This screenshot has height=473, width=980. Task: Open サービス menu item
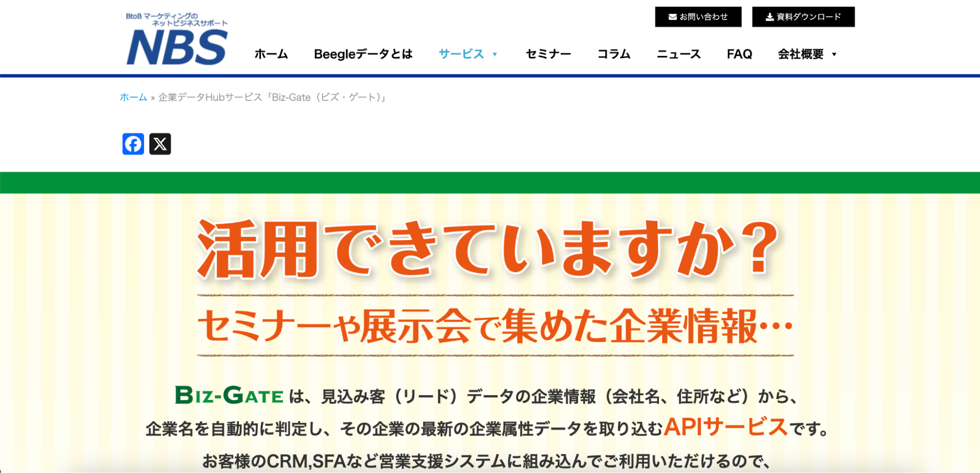pyautogui.click(x=461, y=54)
